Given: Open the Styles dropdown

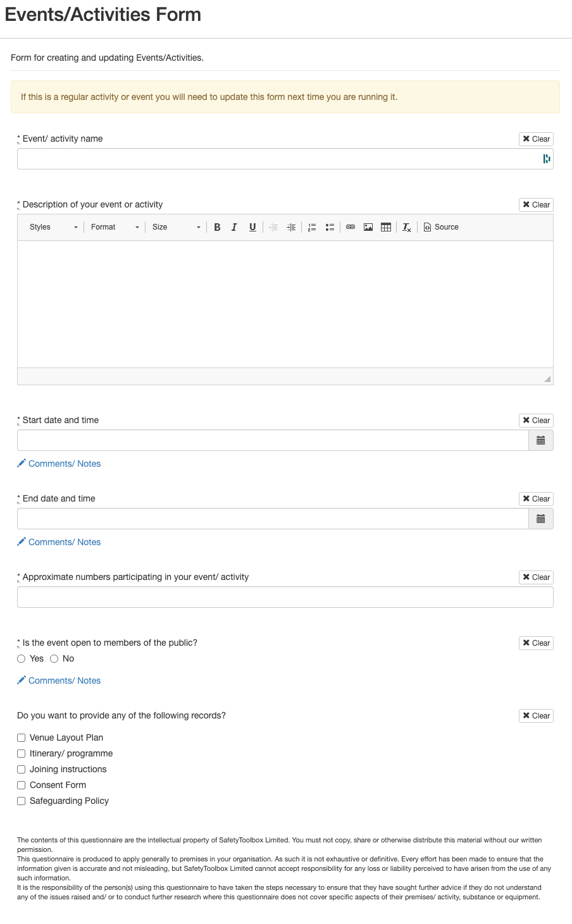Looking at the screenshot, I should [x=54, y=227].
